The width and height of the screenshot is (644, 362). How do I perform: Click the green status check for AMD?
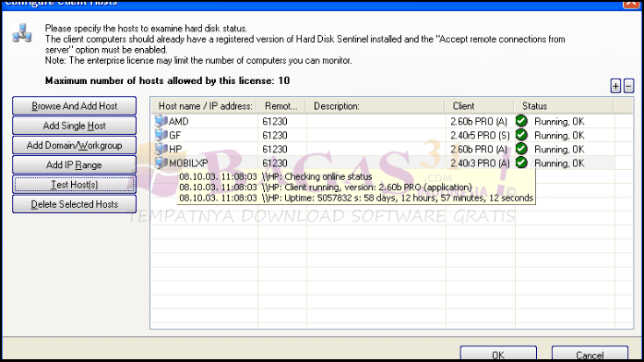coord(521,121)
